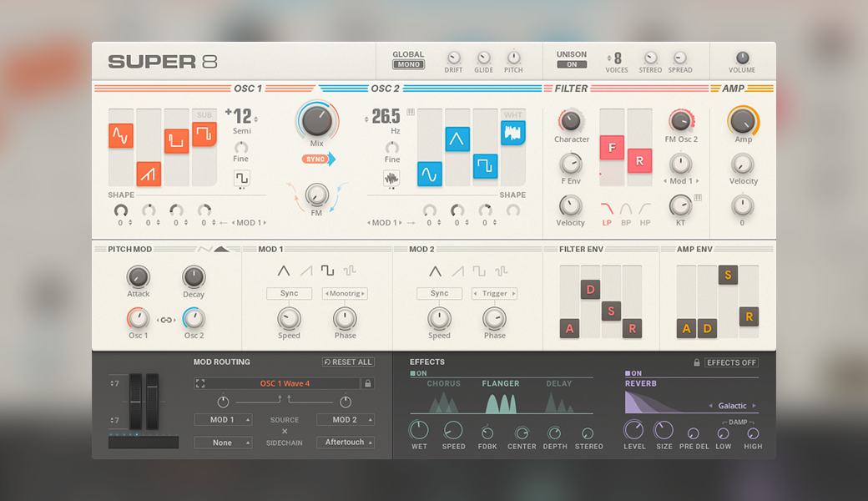Click the Reverb LEVEL knob
Image resolution: width=868 pixels, height=501 pixels.
(633, 429)
